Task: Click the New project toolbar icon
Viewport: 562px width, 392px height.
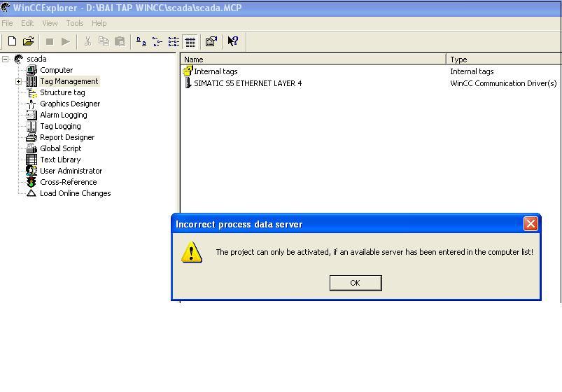Action: tap(12, 41)
